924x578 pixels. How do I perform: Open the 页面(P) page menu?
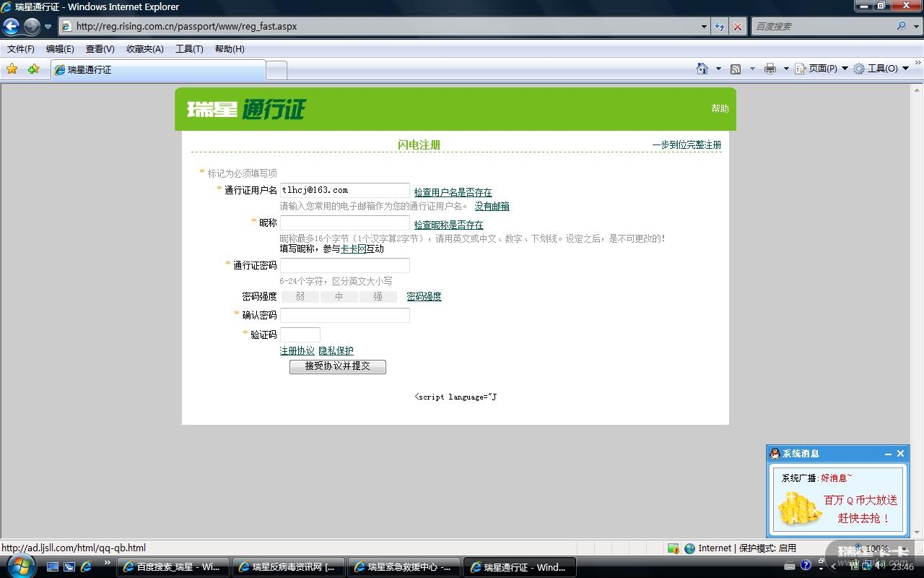821,69
